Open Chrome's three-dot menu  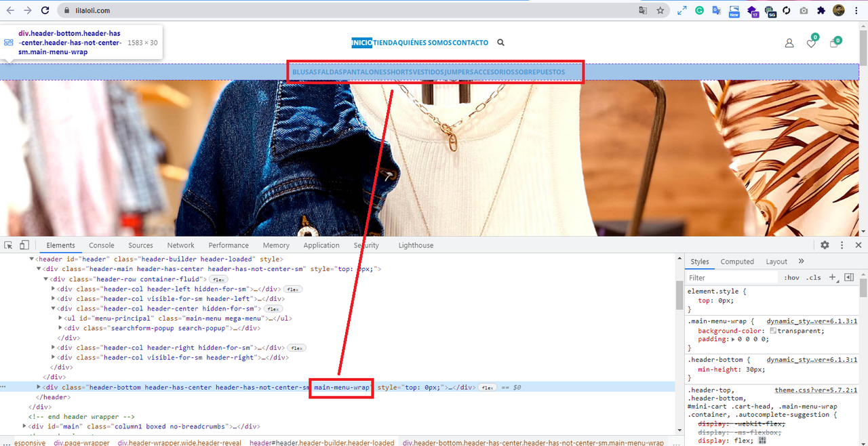(857, 10)
